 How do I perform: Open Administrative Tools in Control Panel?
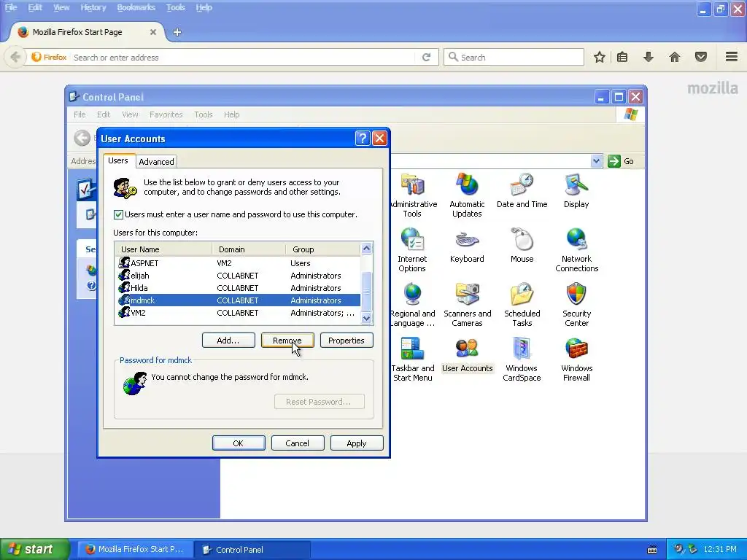point(413,195)
